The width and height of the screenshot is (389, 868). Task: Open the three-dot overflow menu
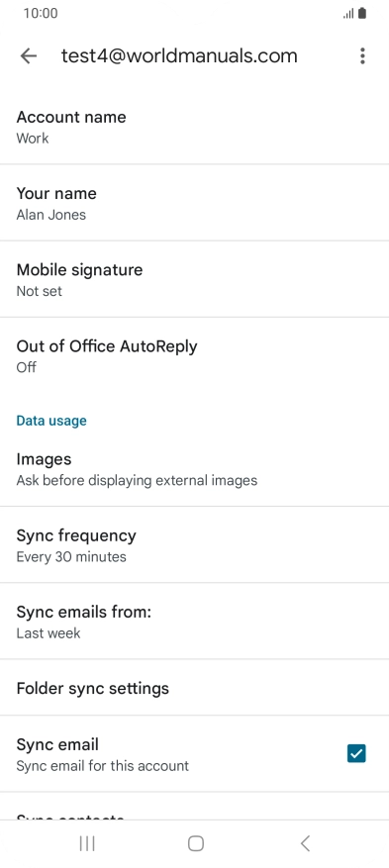362,55
